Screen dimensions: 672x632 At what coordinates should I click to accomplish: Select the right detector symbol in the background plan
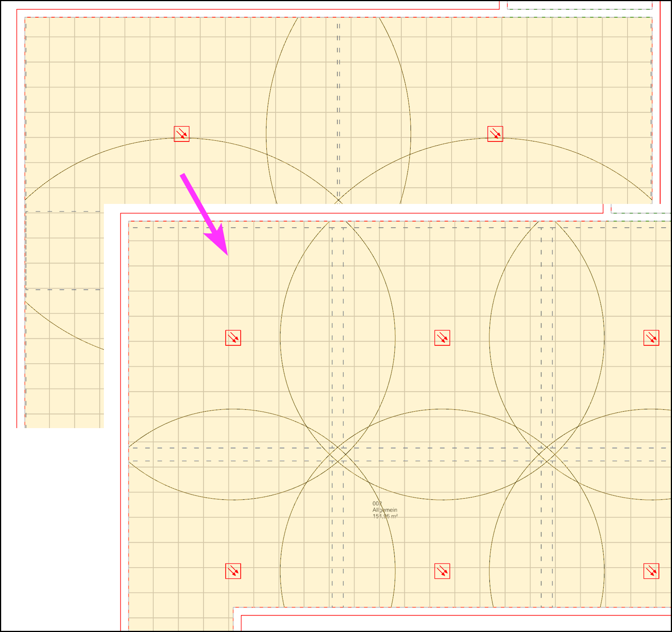pyautogui.click(x=495, y=134)
